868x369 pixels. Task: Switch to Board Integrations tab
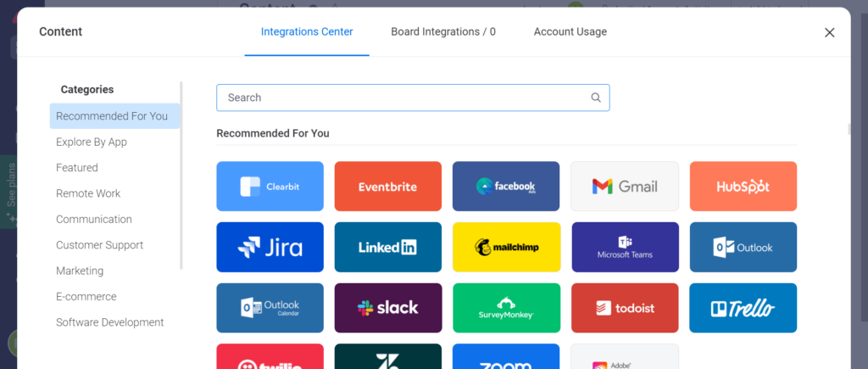coord(443,31)
